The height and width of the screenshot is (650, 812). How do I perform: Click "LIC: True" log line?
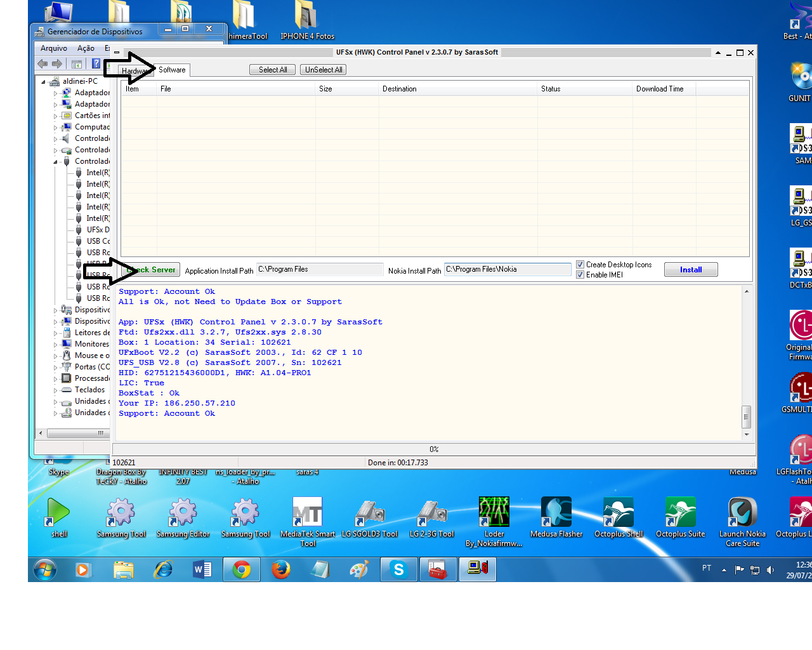141,383
